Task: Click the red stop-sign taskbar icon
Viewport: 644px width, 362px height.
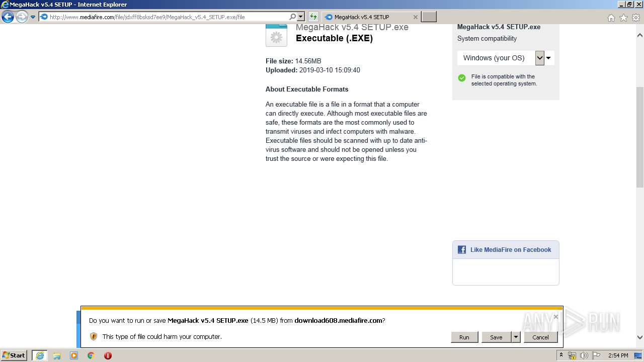Action: [108, 355]
